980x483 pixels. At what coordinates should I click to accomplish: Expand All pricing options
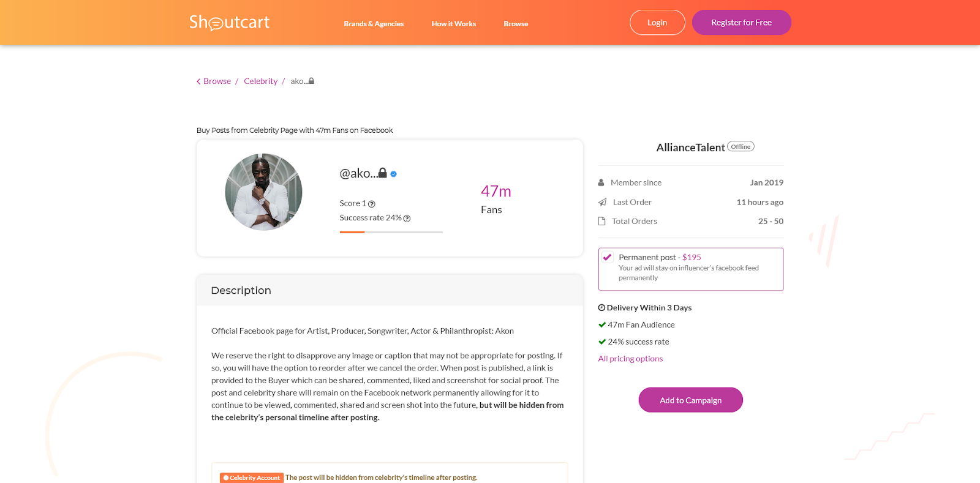coord(630,359)
